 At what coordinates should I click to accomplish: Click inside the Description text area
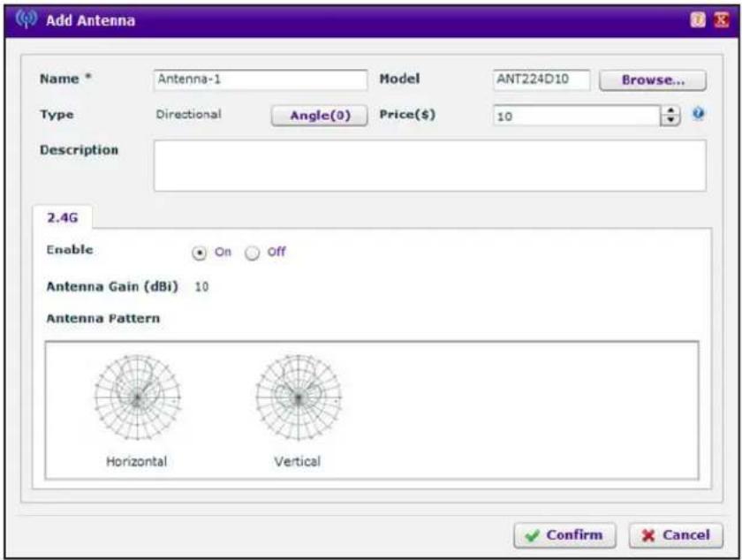tap(429, 165)
